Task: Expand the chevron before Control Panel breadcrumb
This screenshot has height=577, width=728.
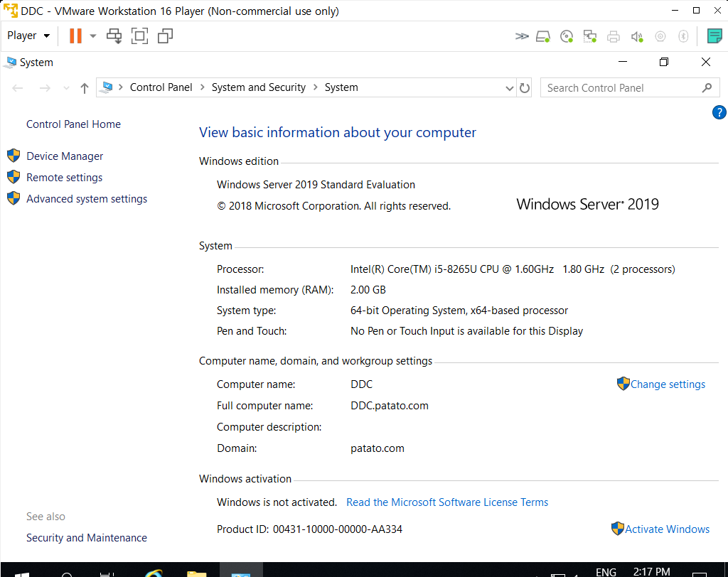Action: point(121,87)
